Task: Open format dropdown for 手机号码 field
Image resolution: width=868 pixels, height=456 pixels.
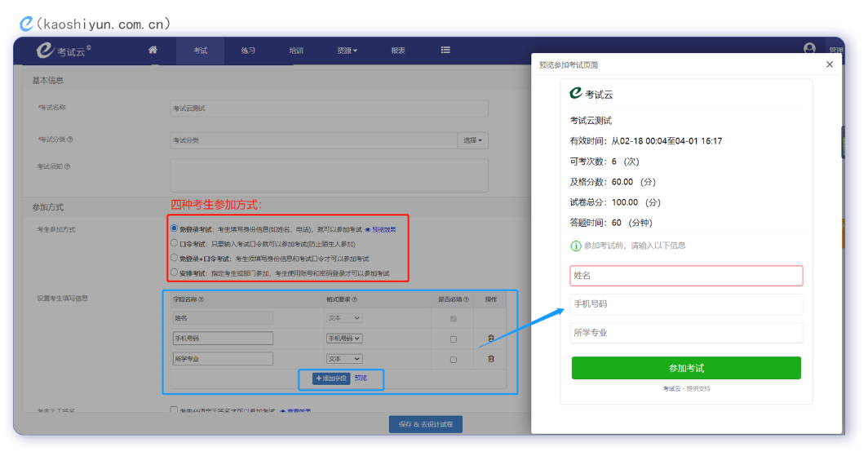Action: (343, 339)
